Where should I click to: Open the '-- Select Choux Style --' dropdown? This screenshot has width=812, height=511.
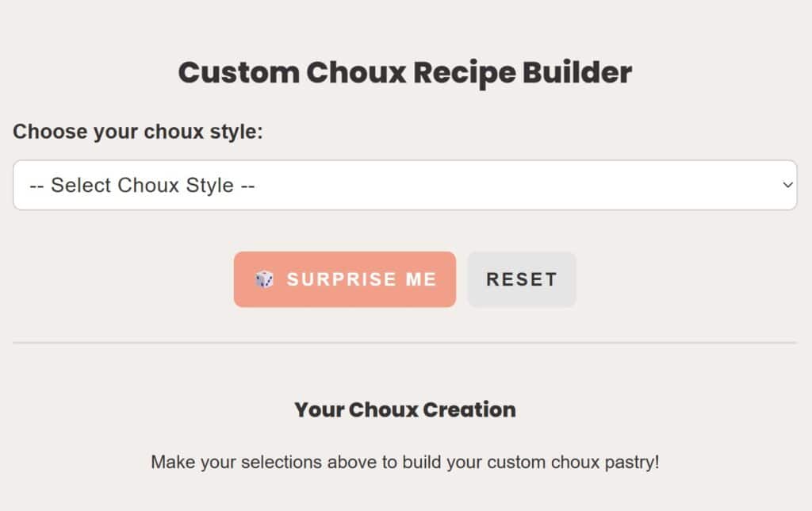(x=404, y=185)
